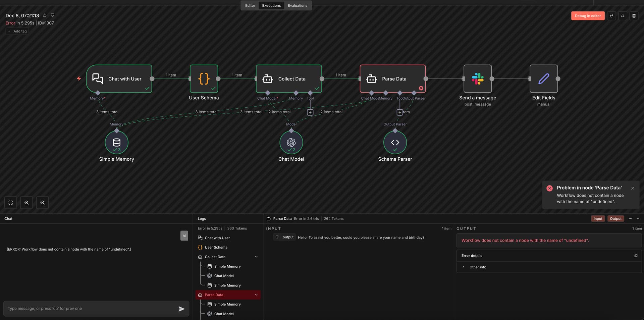Screen dimensions: 644x320
Task: Toggle the Output panel button
Action: click(x=615, y=219)
